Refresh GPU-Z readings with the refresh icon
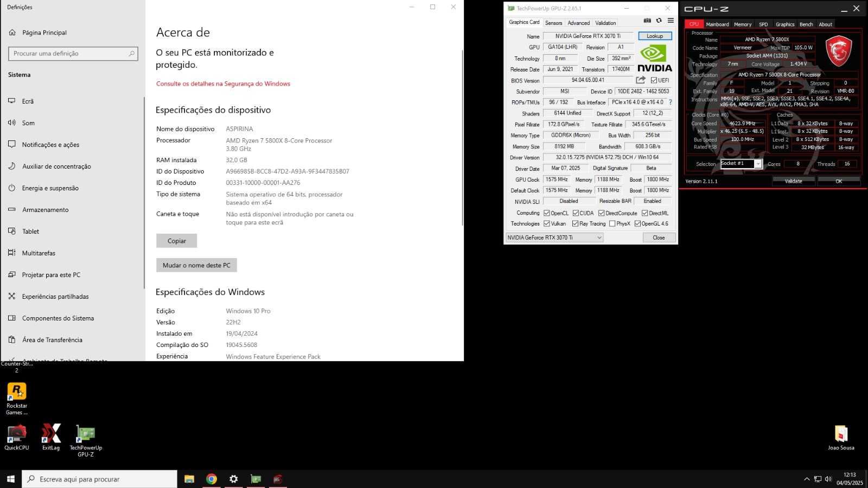This screenshot has width=868, height=488. (x=659, y=21)
